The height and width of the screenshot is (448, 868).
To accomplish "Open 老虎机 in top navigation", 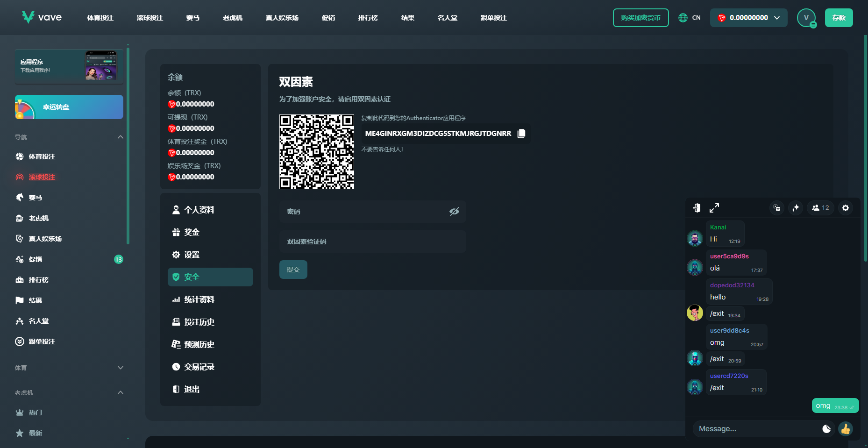I will pos(233,18).
